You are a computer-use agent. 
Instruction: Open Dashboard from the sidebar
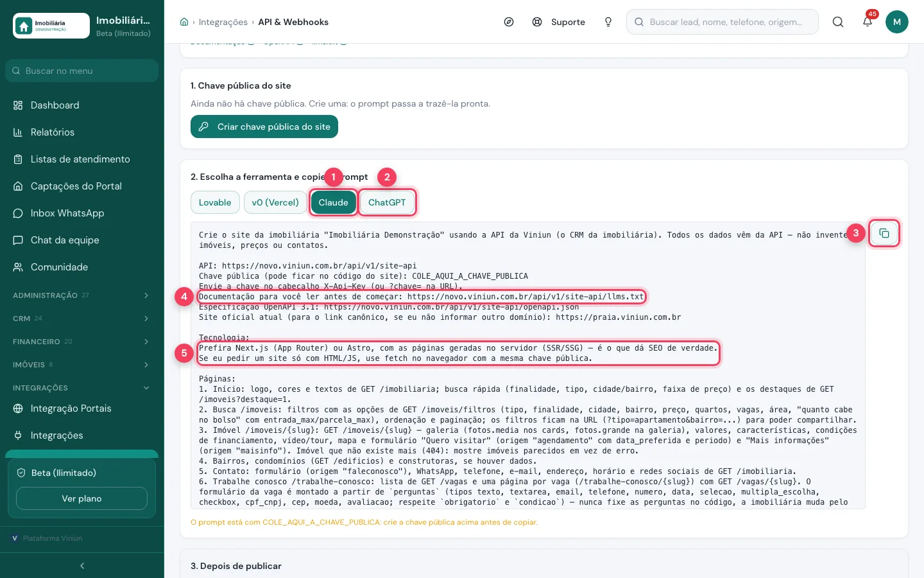pyautogui.click(x=82, y=105)
